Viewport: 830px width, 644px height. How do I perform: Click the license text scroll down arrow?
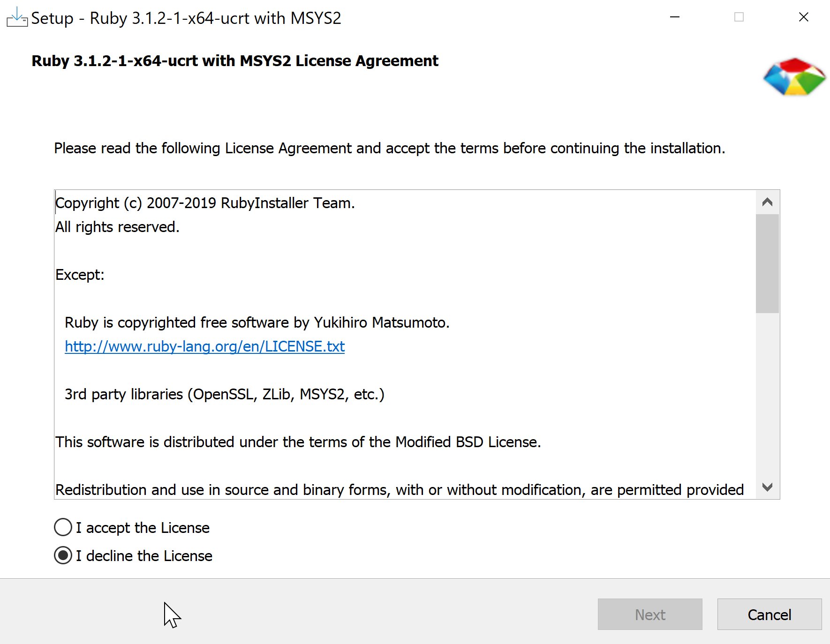click(768, 487)
